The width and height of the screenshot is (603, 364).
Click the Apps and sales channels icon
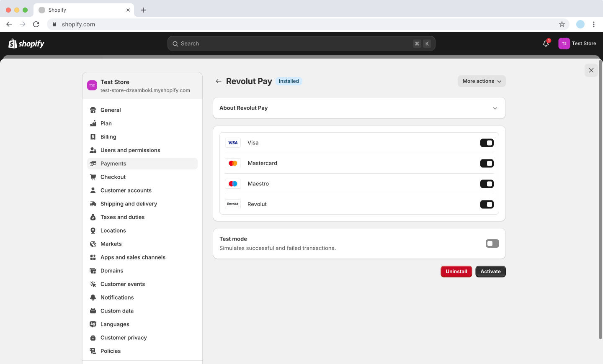(x=93, y=257)
